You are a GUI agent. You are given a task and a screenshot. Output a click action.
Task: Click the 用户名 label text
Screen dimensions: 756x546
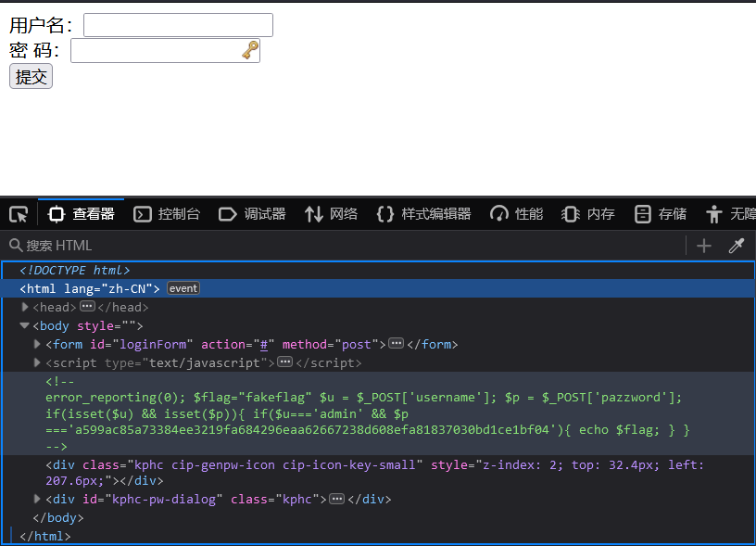[41, 25]
